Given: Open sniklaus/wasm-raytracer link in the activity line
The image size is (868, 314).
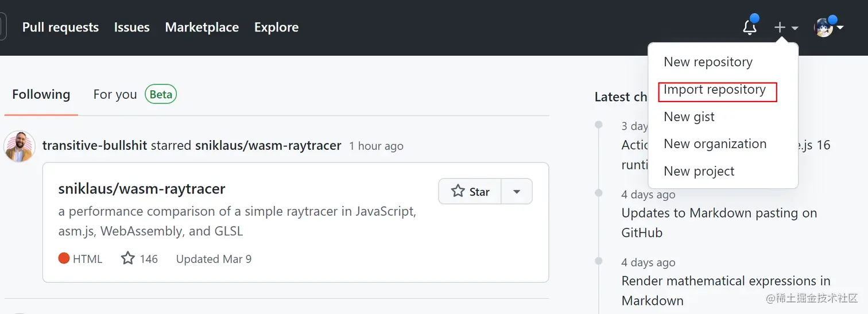Looking at the screenshot, I should tap(268, 146).
